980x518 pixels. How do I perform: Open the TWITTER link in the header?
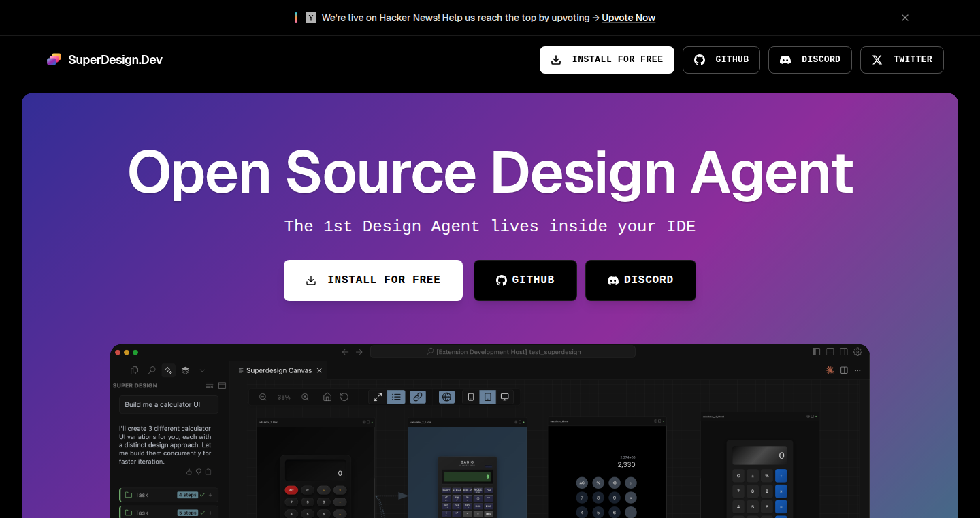(902, 59)
